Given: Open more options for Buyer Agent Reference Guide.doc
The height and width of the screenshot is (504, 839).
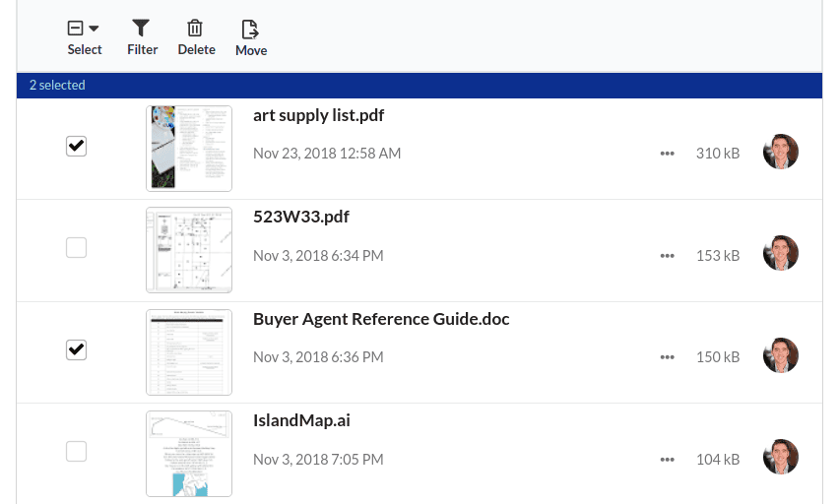Looking at the screenshot, I should pos(667,357).
